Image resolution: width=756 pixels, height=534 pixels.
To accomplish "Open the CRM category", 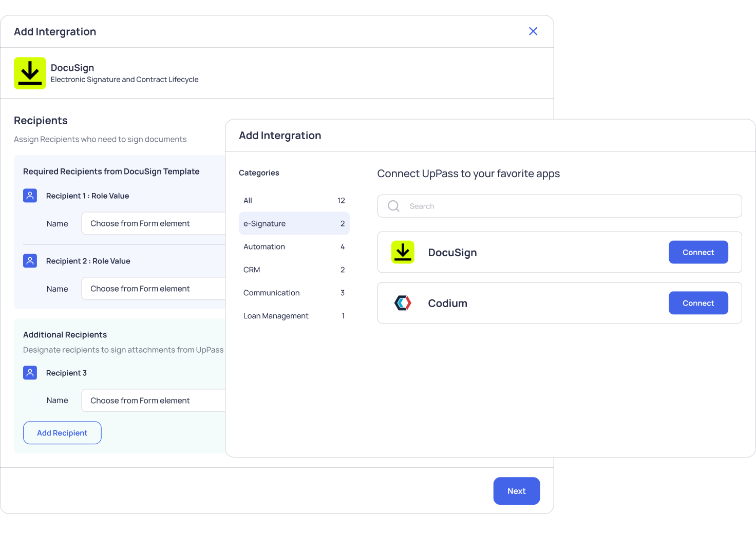I will point(294,270).
